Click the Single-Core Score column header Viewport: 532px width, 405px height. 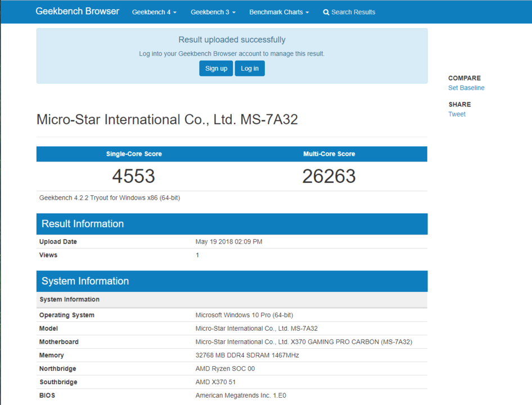(x=134, y=154)
